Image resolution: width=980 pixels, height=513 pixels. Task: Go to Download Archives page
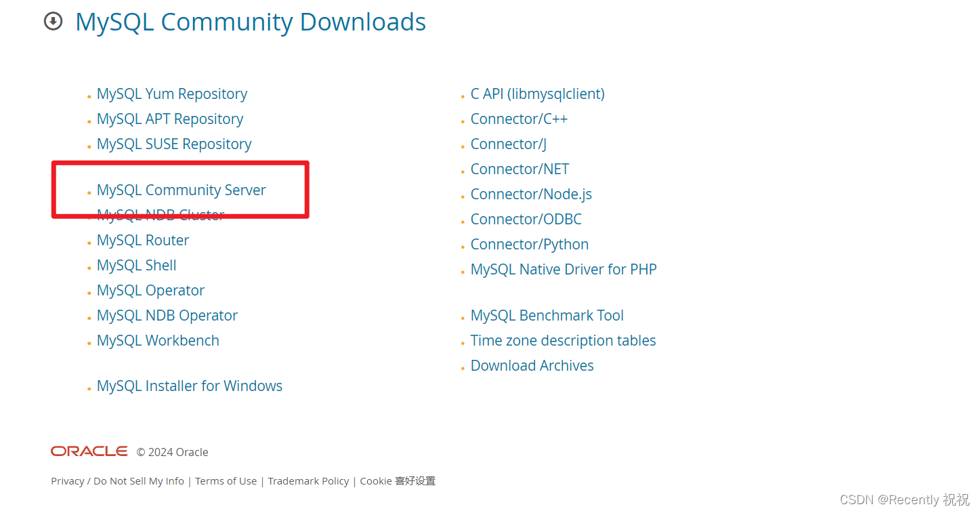click(x=532, y=366)
